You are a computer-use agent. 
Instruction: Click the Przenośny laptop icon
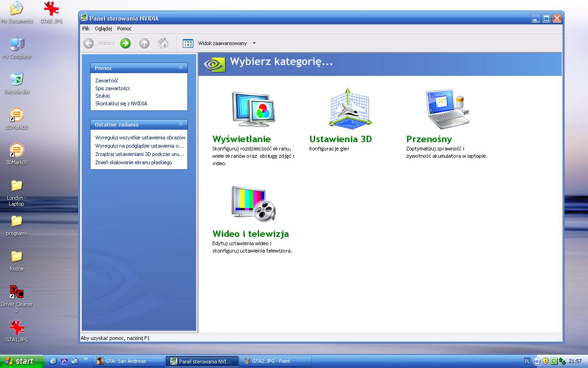pyautogui.click(x=447, y=109)
